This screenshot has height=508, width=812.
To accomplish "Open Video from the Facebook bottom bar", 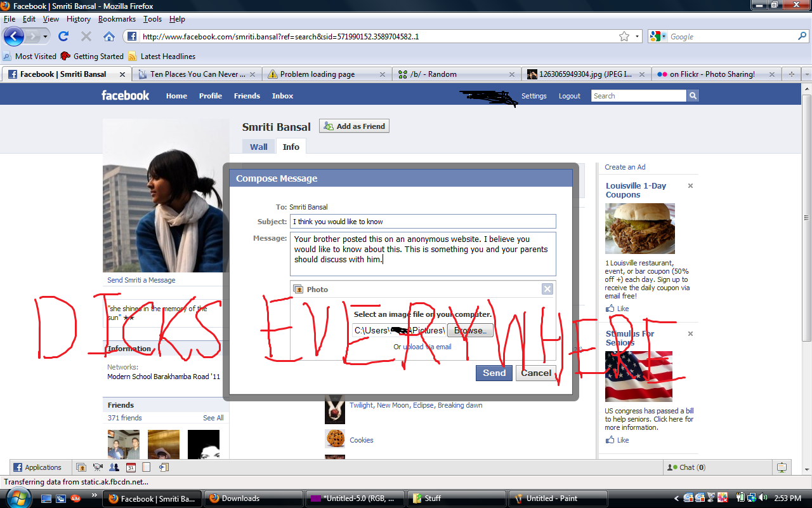I will point(98,467).
